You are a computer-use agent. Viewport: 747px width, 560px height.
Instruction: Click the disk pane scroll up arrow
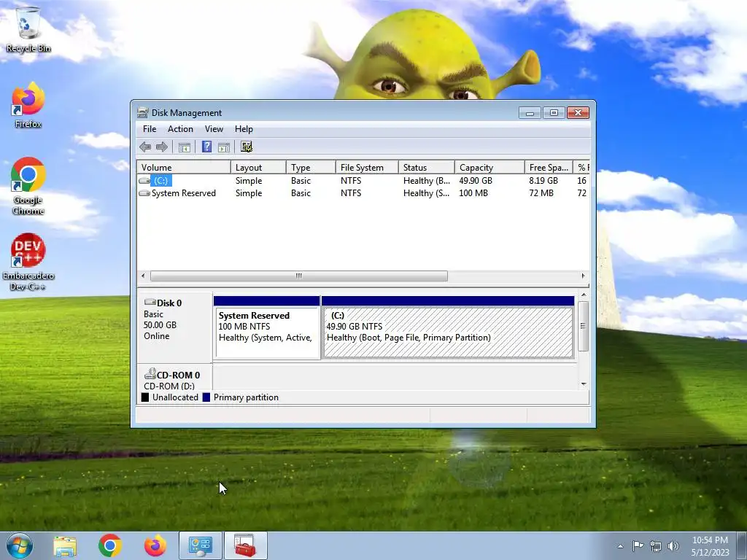pyautogui.click(x=584, y=296)
